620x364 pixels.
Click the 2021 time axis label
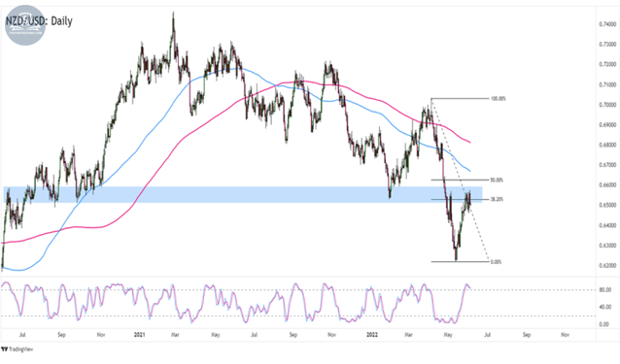(140, 335)
